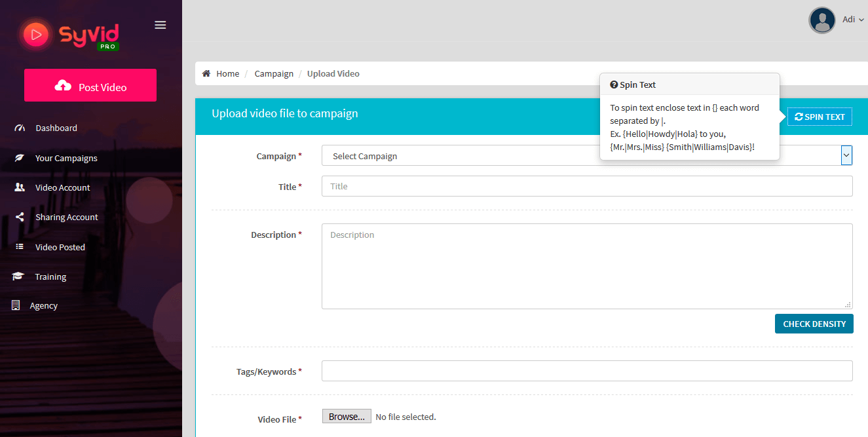
Task: Click the Sharing Account share icon
Action: (19, 217)
